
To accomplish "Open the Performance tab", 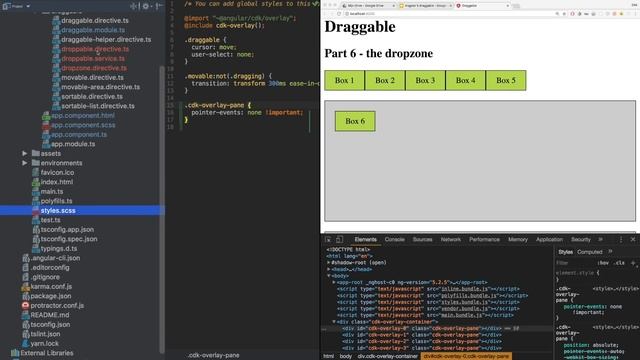I will pos(484,240).
